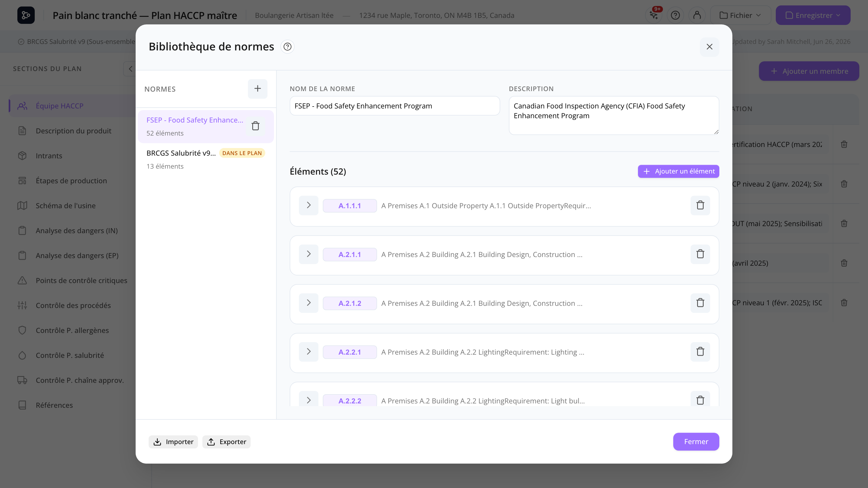Go to Description du produit section
The width and height of the screenshot is (868, 488).
[72, 131]
